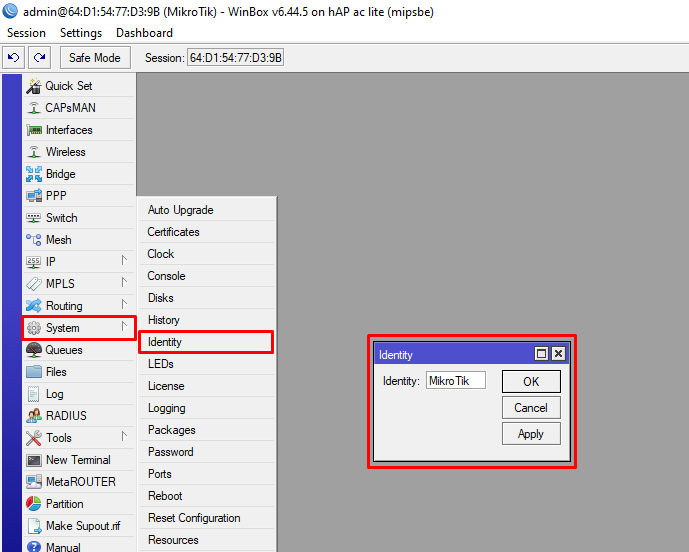Open the Bridge section

coord(60,174)
